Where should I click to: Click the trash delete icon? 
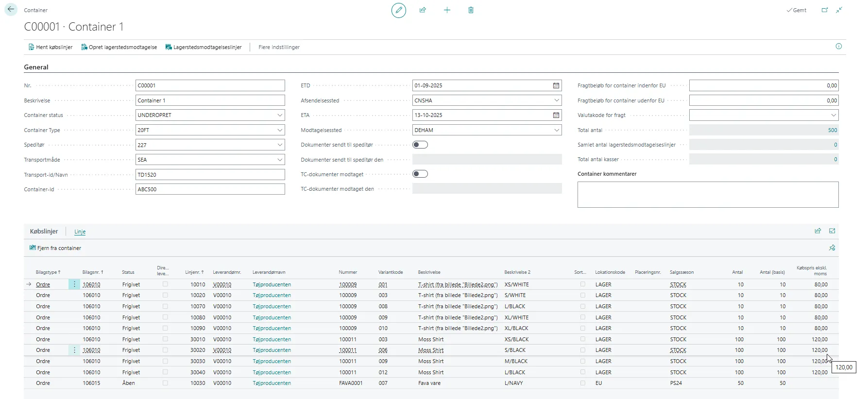(471, 10)
